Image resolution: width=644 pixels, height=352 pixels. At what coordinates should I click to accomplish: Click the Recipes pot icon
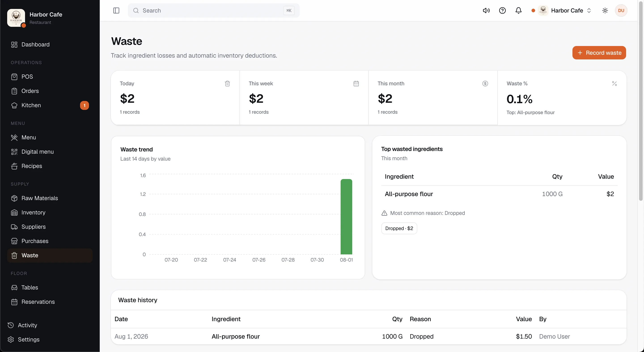point(14,166)
